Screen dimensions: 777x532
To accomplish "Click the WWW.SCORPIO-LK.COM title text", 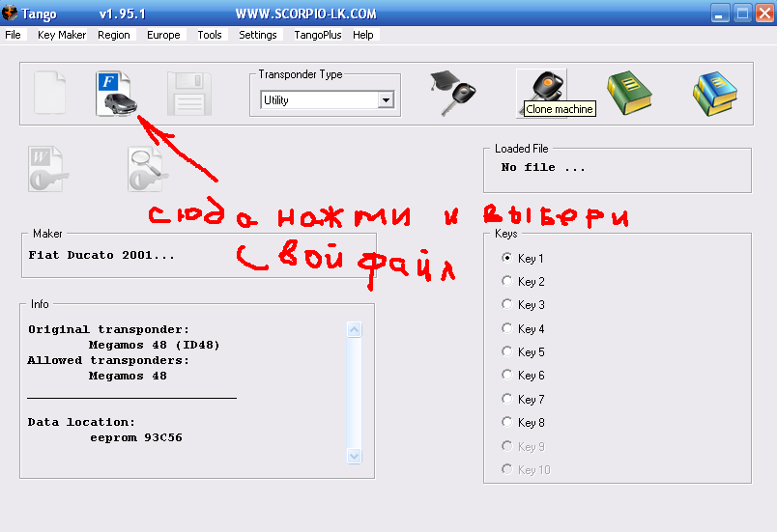I will [x=305, y=14].
